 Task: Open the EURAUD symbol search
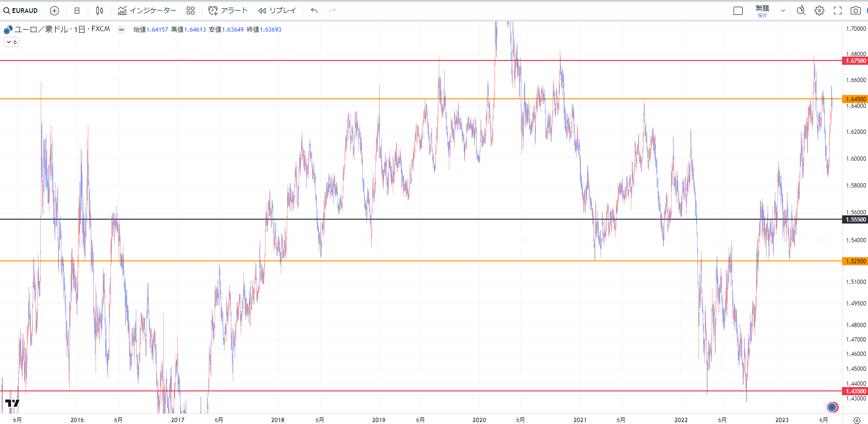point(21,11)
